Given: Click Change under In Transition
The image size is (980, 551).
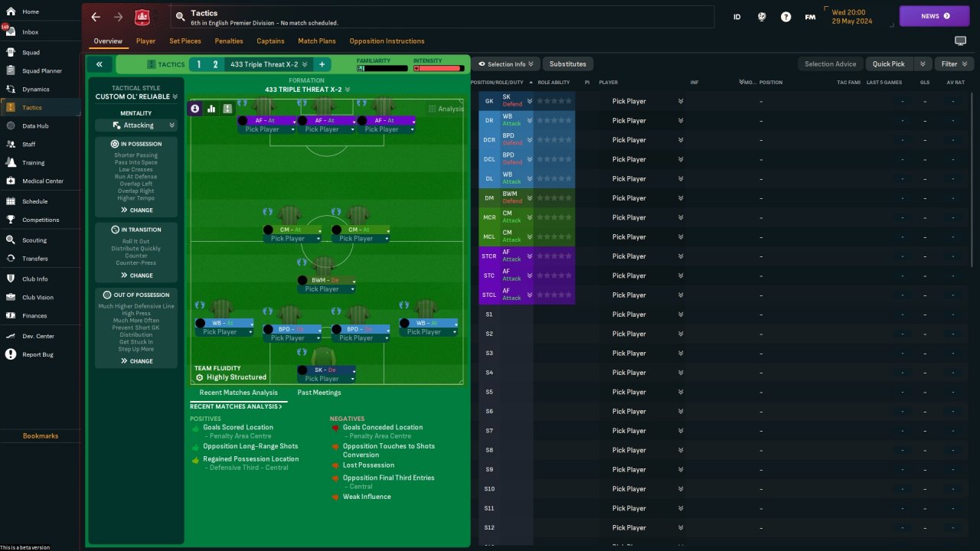Looking at the screenshot, I should pyautogui.click(x=136, y=275).
